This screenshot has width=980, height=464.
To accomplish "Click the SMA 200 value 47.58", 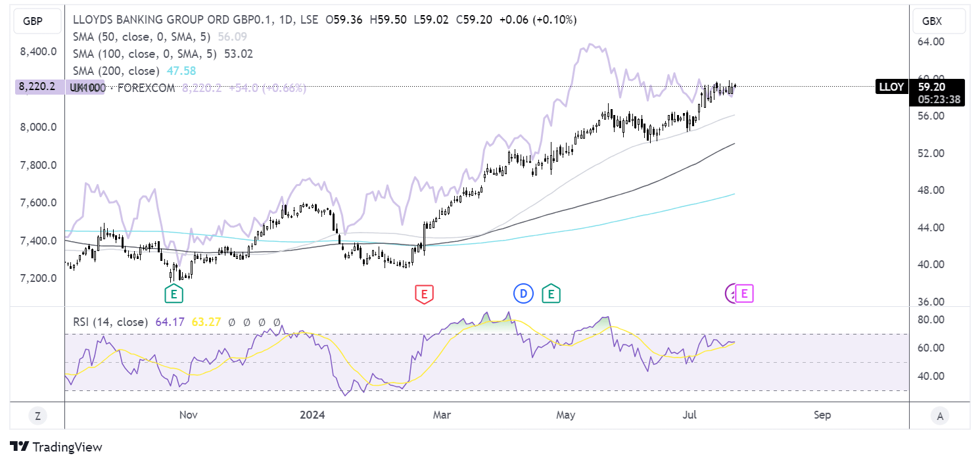I will [x=181, y=71].
